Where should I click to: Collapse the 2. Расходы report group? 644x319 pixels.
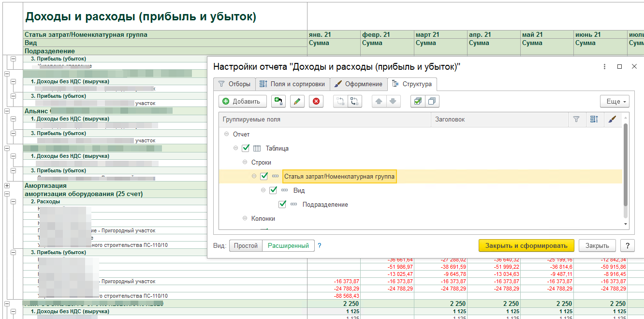[x=13, y=201]
